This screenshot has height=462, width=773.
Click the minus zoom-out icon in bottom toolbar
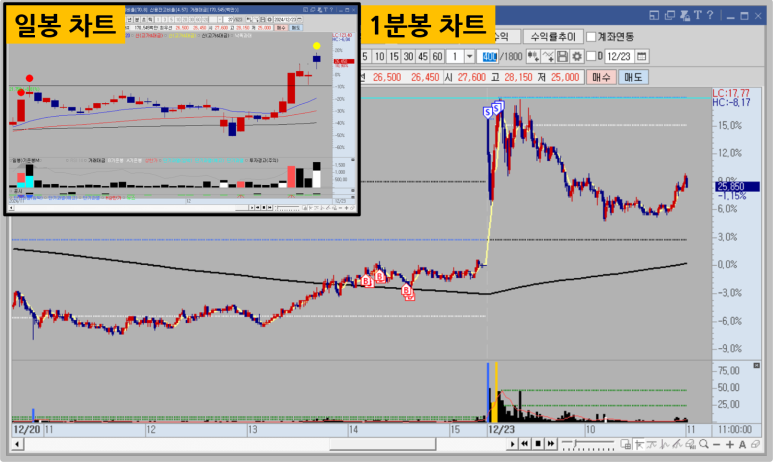coord(716,445)
